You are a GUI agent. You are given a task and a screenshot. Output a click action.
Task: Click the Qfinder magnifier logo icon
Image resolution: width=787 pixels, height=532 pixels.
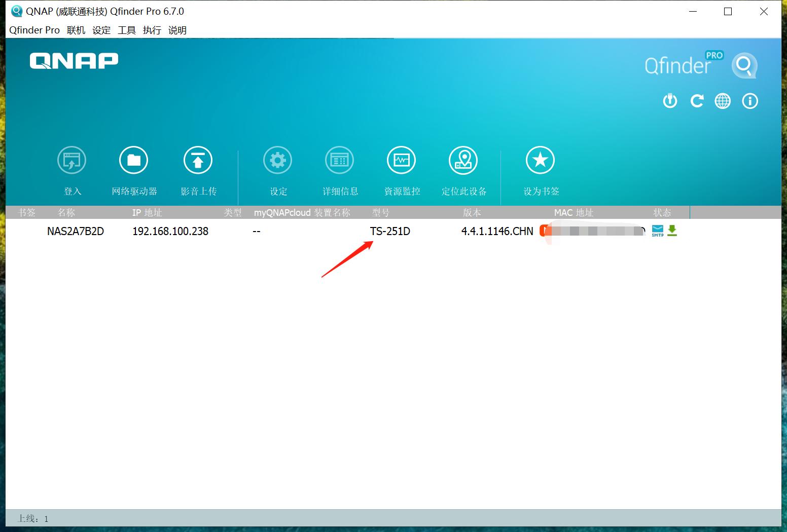coord(744,66)
